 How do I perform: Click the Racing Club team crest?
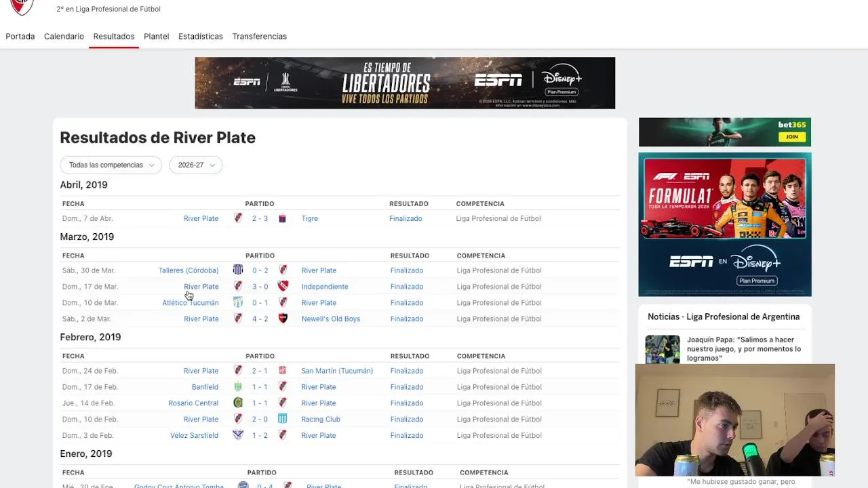point(283,419)
